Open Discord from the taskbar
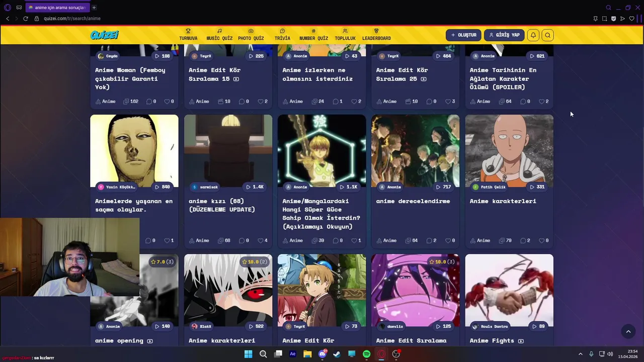 tap(323, 354)
